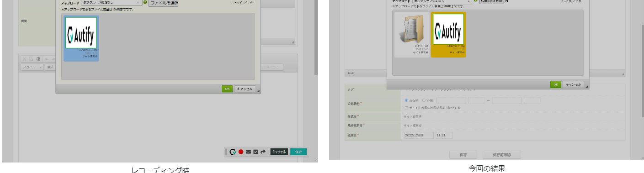This screenshot has width=644, height=173.
Task: Click the 保存 button below 投稿日
Action: 463,155
